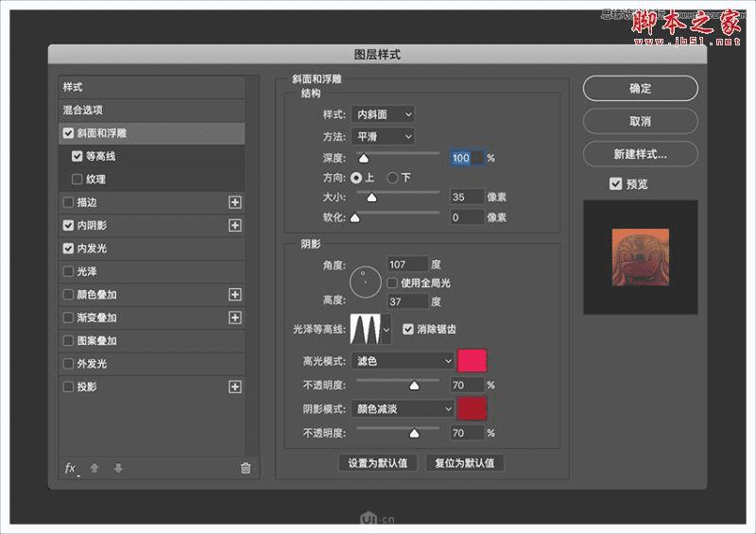Click 取消 button
This screenshot has height=534, width=756.
coord(641,121)
